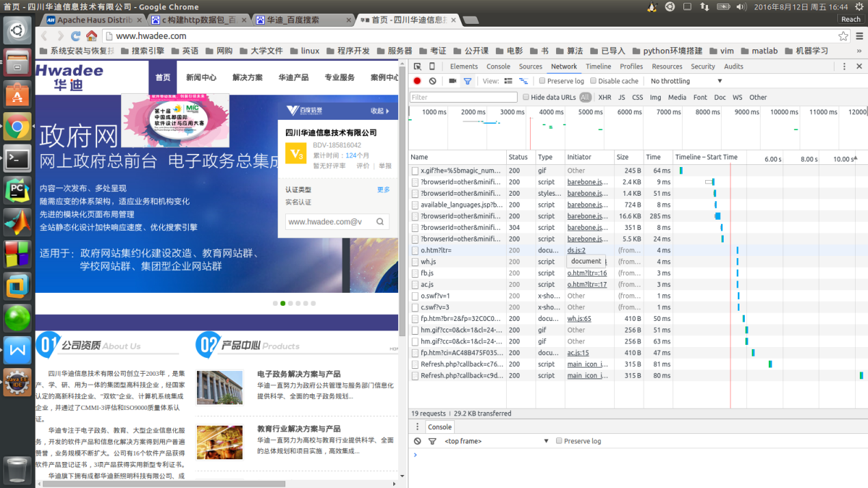Viewport: 868px width, 488px height.
Task: Switch to the Timeline DevTools tab
Action: click(598, 66)
